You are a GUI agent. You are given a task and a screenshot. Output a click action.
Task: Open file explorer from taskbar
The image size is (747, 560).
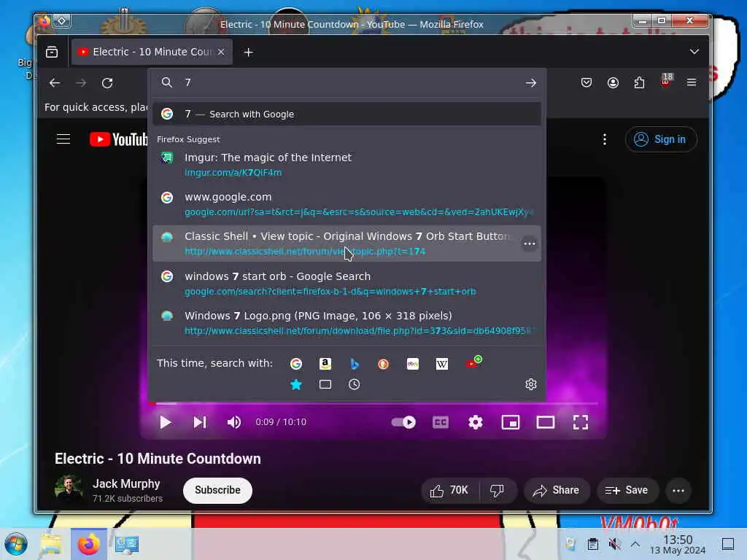(x=51, y=544)
